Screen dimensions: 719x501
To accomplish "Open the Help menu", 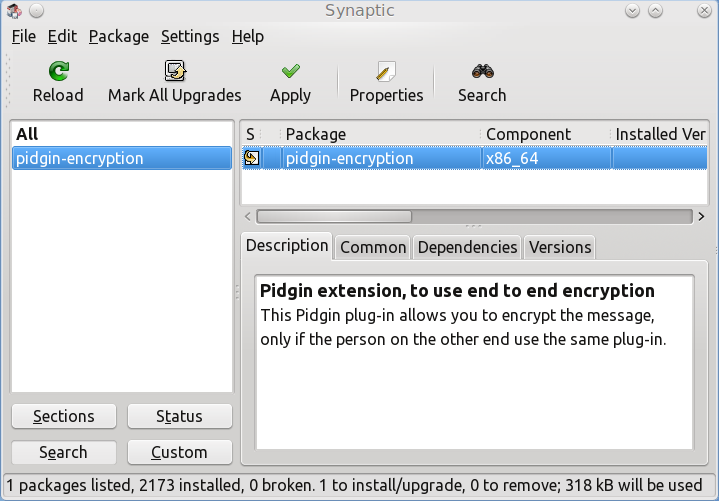I will [x=248, y=36].
